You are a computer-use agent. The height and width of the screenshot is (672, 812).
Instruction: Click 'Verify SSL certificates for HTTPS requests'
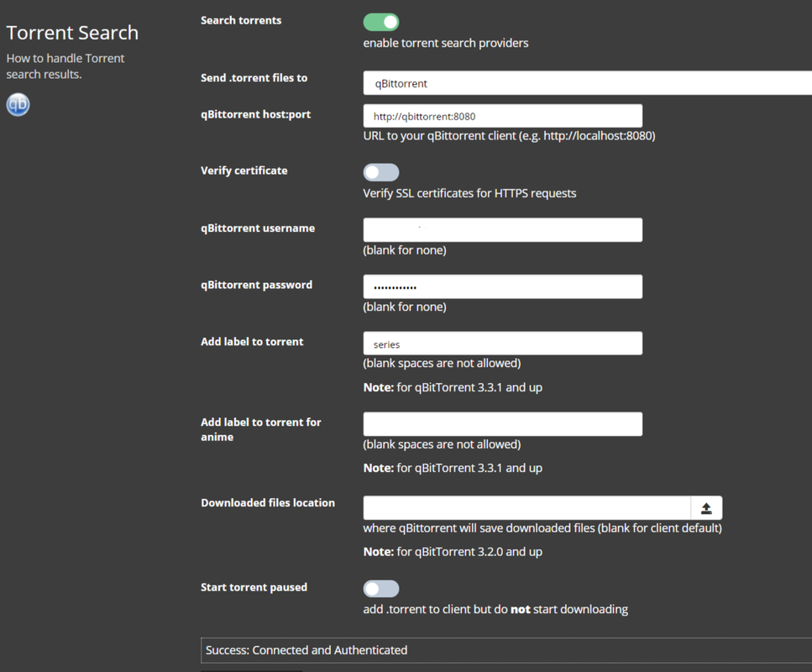pyautogui.click(x=469, y=193)
